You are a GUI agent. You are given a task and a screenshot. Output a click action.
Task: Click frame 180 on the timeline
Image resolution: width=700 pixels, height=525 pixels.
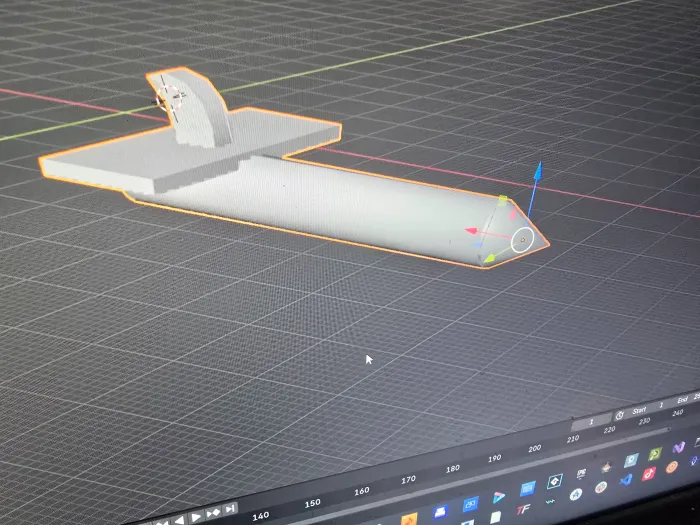453,469
